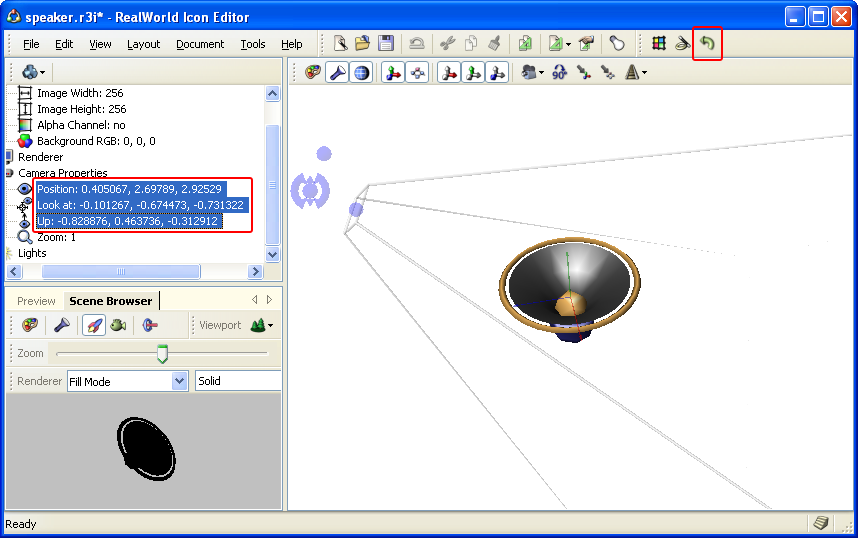Open the Help menu
Screen dimensions: 858x538
pyautogui.click(x=292, y=44)
